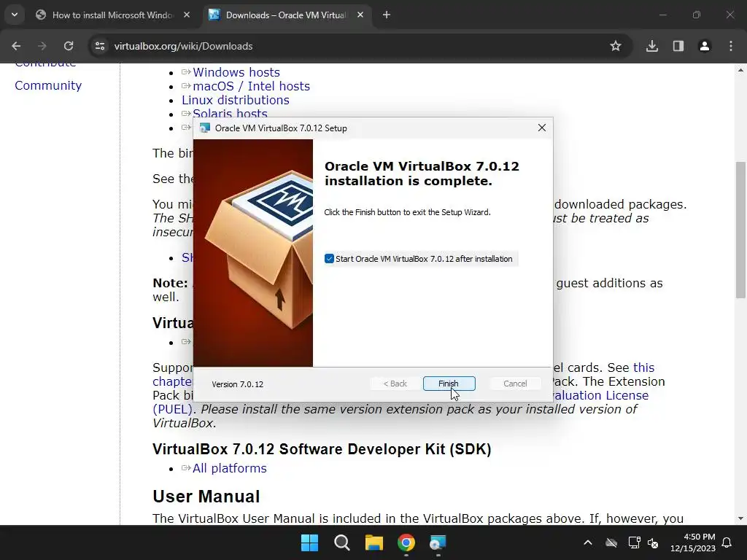Open the 'this' chapter link
This screenshot has width=747, height=560.
tap(643, 367)
